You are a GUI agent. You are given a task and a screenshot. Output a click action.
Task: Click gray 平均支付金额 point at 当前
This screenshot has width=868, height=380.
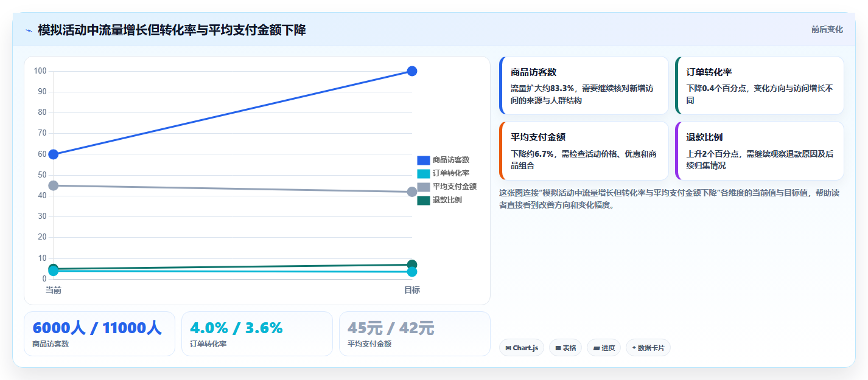point(53,185)
